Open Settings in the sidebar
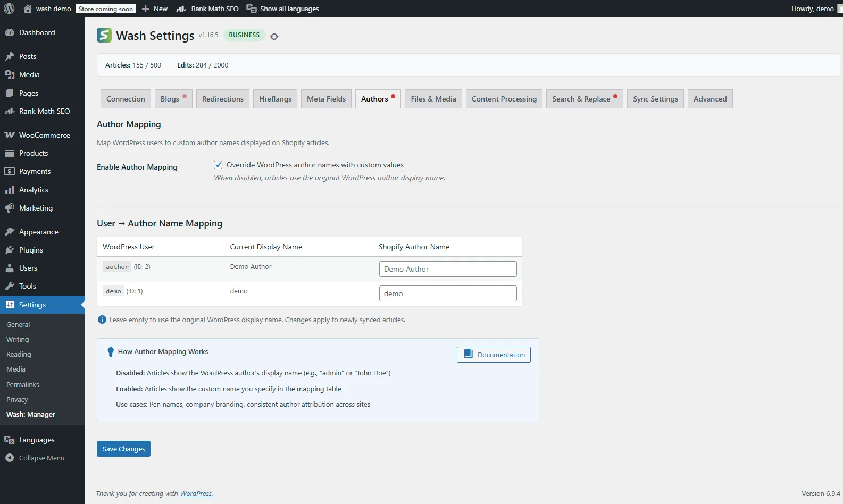843x504 pixels. (43, 305)
